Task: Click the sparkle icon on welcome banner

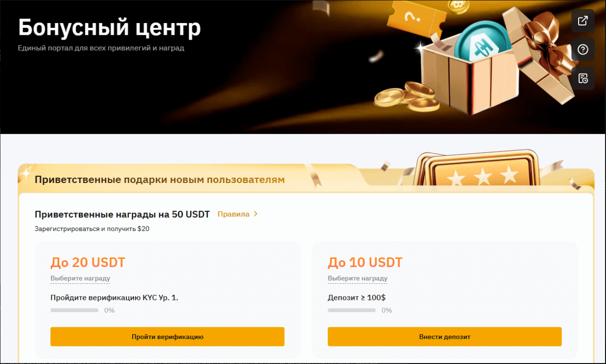Action: (x=26, y=173)
